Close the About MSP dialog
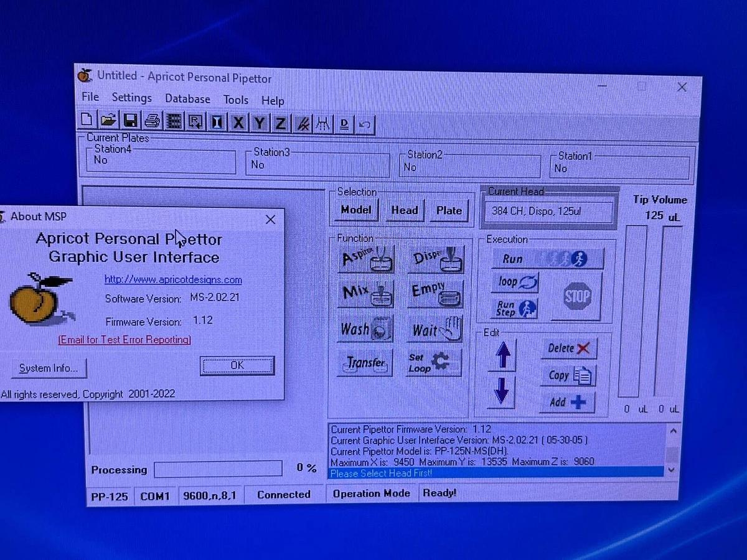The image size is (747, 560). (270, 219)
